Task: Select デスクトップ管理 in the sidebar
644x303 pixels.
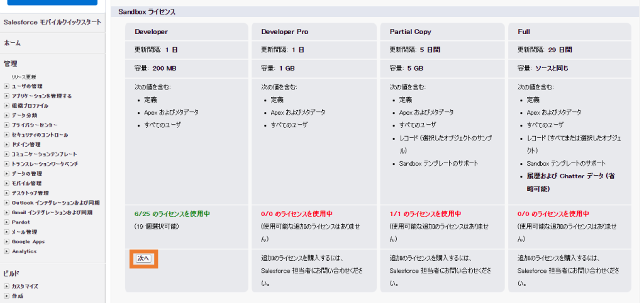Action: [30, 193]
